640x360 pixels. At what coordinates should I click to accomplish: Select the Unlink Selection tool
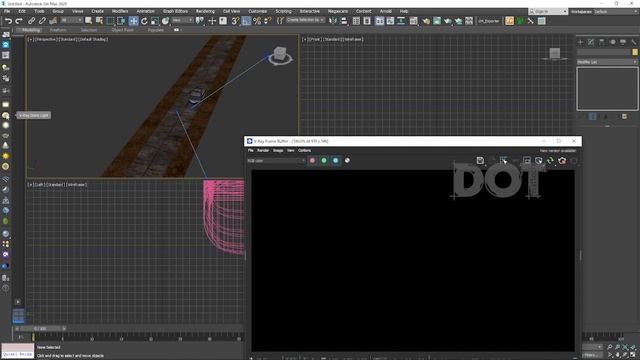point(42,21)
